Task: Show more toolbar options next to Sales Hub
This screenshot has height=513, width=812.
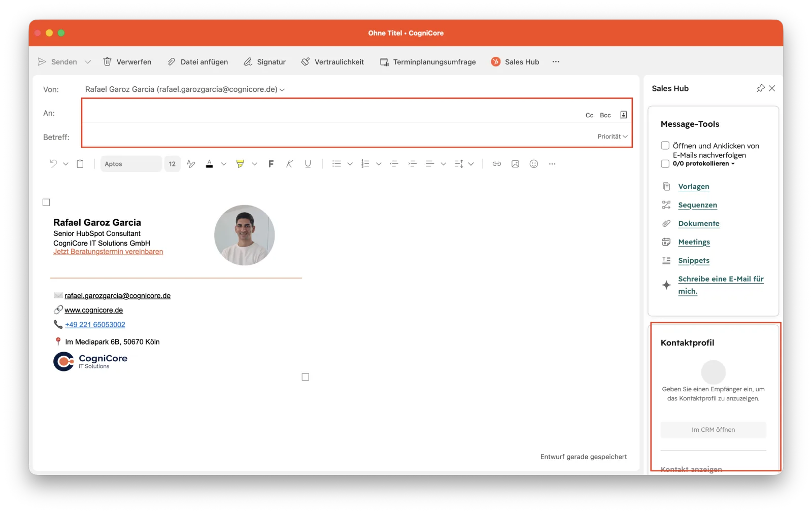Action: 556,62
